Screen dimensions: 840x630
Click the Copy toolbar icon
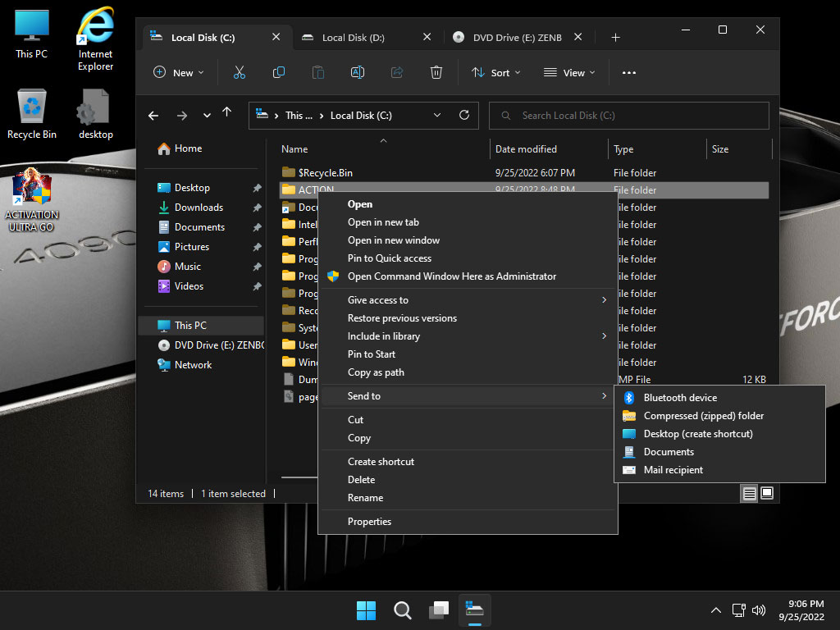coord(279,72)
